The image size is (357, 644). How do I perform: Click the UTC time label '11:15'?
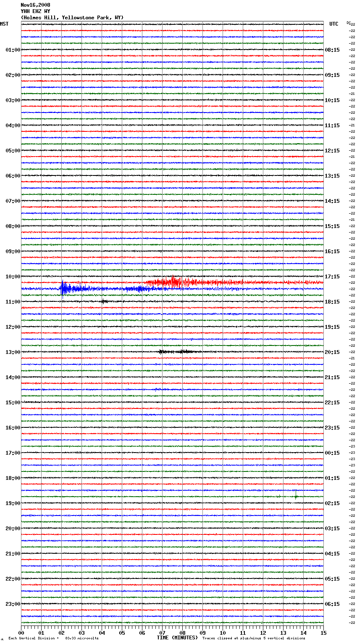pyautogui.click(x=332, y=126)
